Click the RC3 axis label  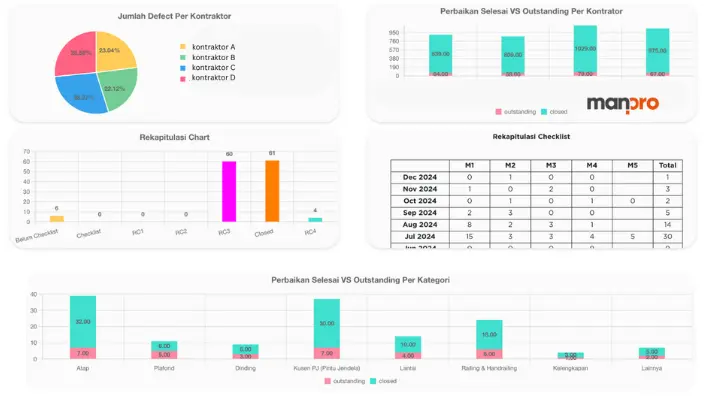(x=224, y=232)
